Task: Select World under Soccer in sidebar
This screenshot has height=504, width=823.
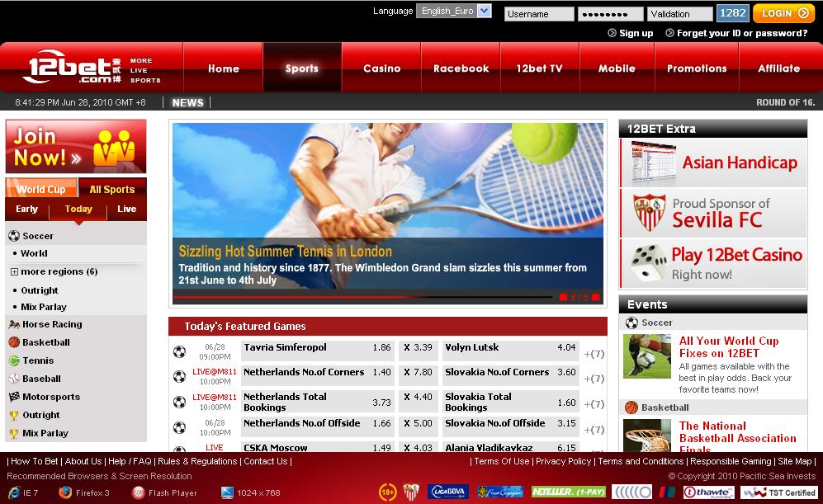Action: pos(34,253)
